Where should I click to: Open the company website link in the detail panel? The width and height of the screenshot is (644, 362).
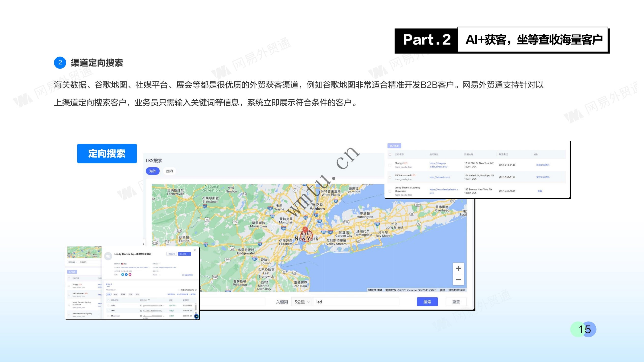(167, 267)
